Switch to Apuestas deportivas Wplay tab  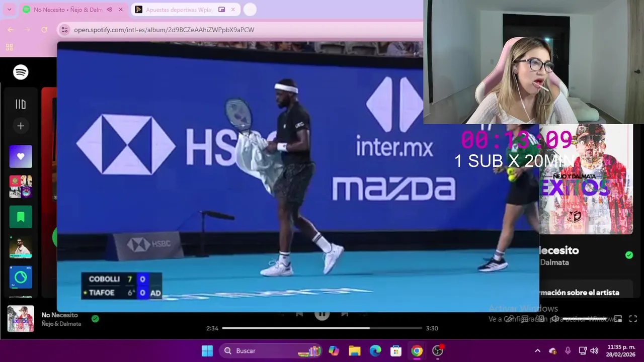(185, 10)
